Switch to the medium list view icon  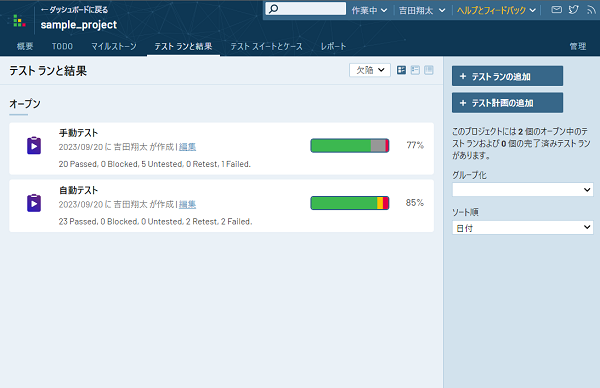tap(415, 70)
